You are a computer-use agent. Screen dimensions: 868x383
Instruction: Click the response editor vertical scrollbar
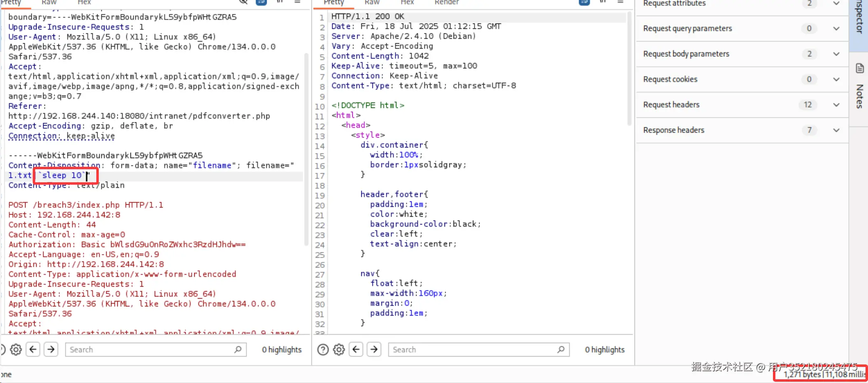click(629, 68)
